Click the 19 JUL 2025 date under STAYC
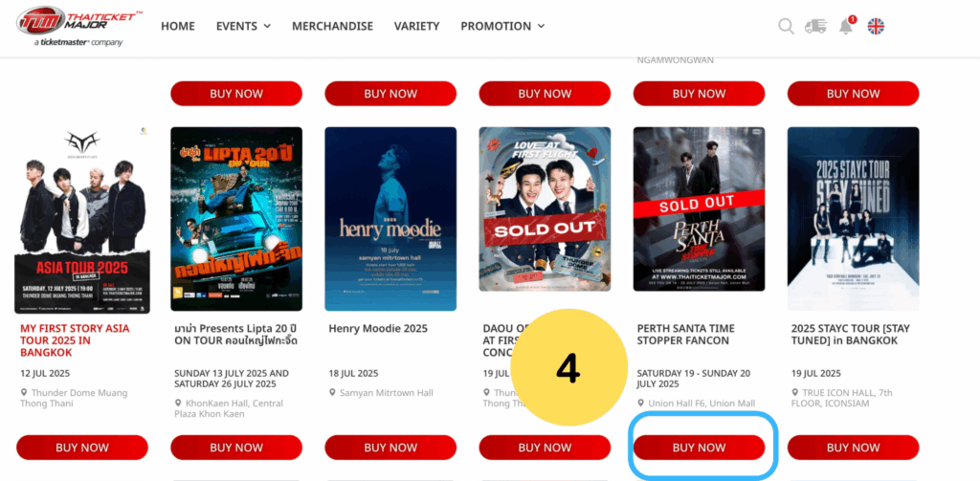 point(816,374)
